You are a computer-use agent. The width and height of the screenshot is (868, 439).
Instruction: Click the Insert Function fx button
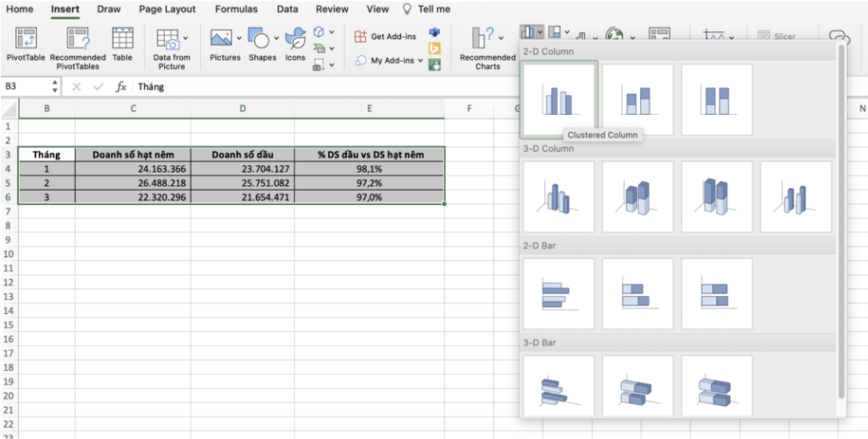click(122, 86)
